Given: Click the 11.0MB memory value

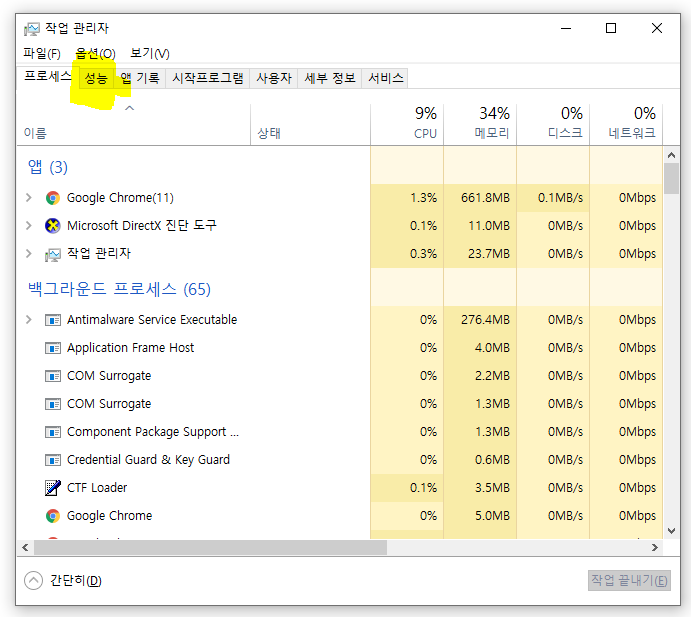Looking at the screenshot, I should click(489, 226).
